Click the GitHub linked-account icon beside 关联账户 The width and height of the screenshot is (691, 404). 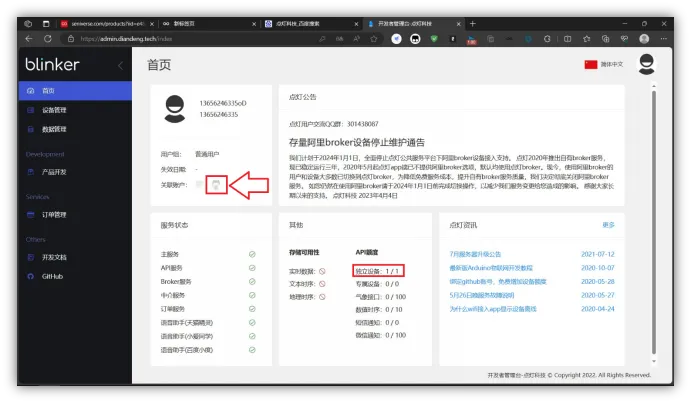[x=216, y=185]
